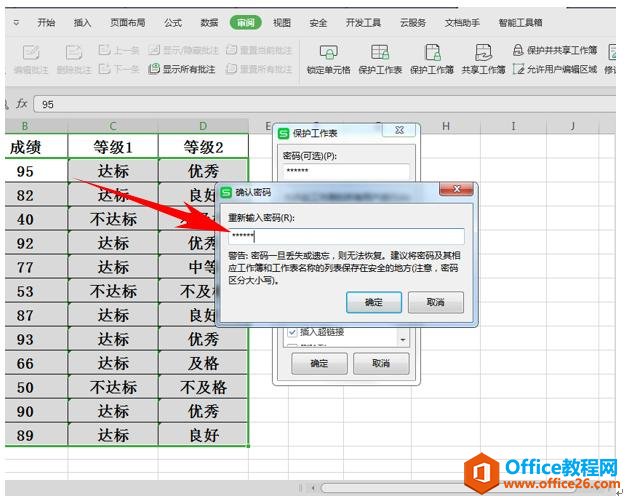Click 允许用户编辑区域 in the ribbon
The width and height of the screenshot is (627, 501).
pos(555,69)
